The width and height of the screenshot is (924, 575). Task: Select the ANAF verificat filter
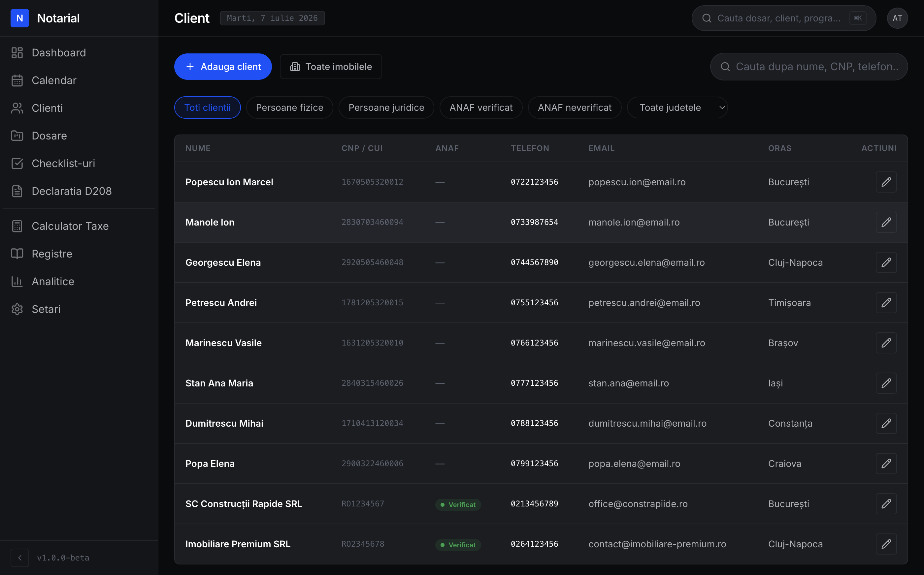tap(481, 107)
